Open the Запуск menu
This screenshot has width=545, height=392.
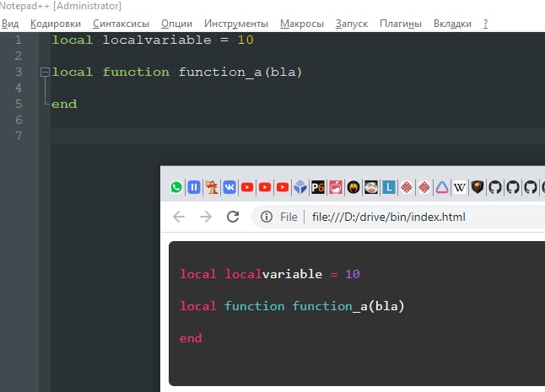tap(352, 24)
